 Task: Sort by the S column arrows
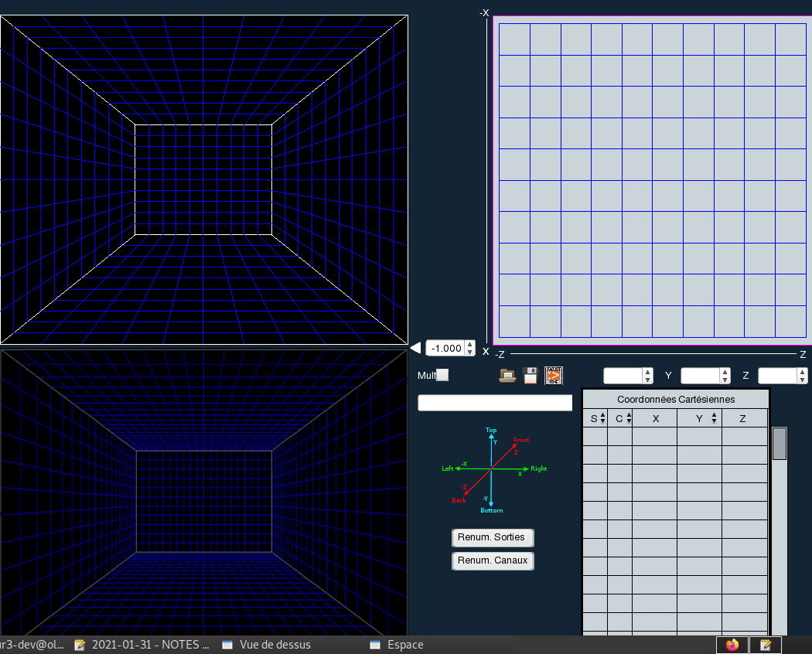[602, 418]
